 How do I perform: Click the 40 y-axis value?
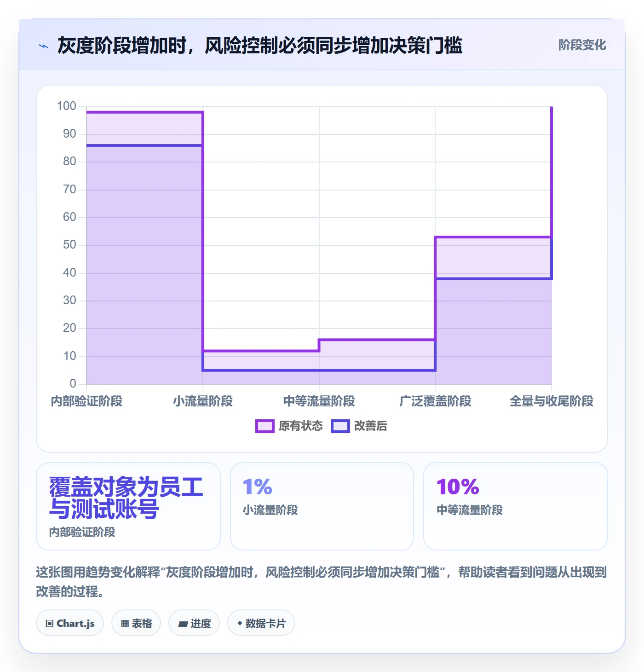click(x=69, y=273)
